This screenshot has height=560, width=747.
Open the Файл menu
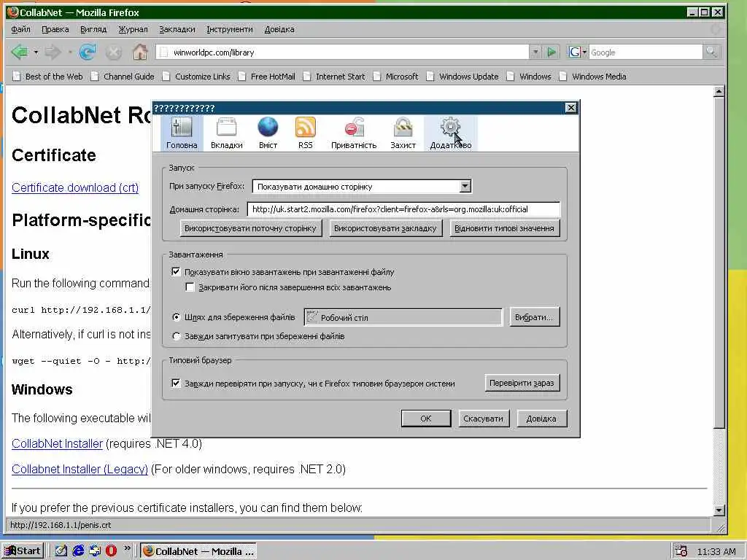pyautogui.click(x=20, y=29)
